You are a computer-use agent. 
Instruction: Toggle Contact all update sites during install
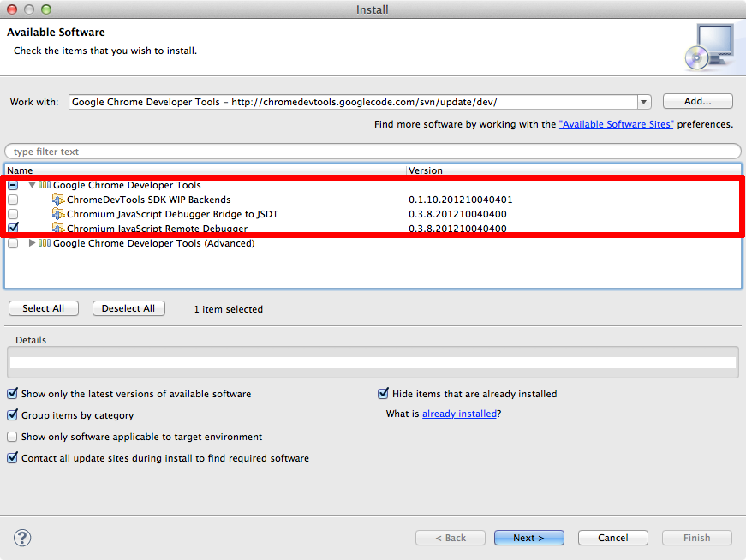click(12, 458)
